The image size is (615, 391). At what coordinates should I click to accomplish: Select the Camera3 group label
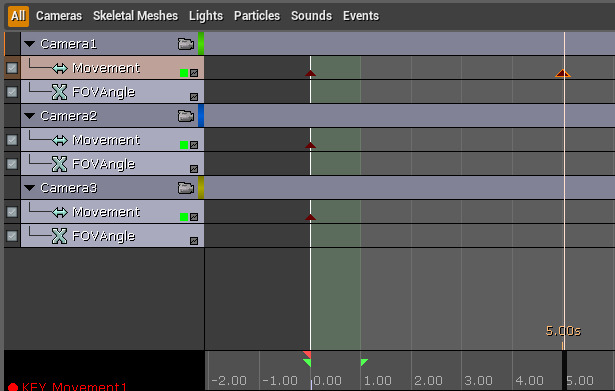tap(69, 188)
